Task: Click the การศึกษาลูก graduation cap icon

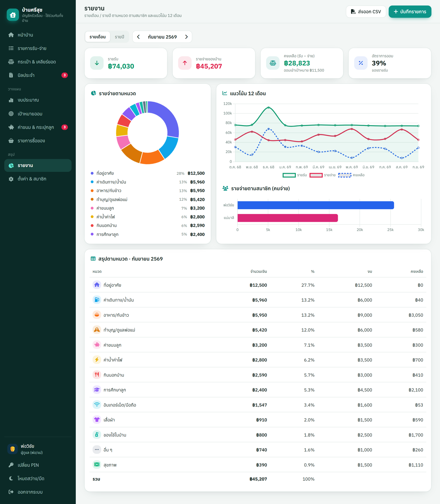Action: click(97, 390)
